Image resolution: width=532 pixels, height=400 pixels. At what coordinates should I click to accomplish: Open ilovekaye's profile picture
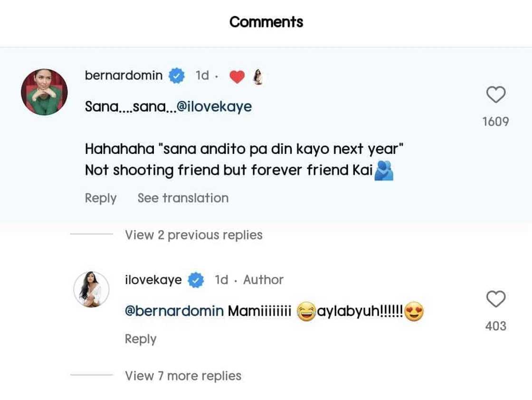(91, 289)
